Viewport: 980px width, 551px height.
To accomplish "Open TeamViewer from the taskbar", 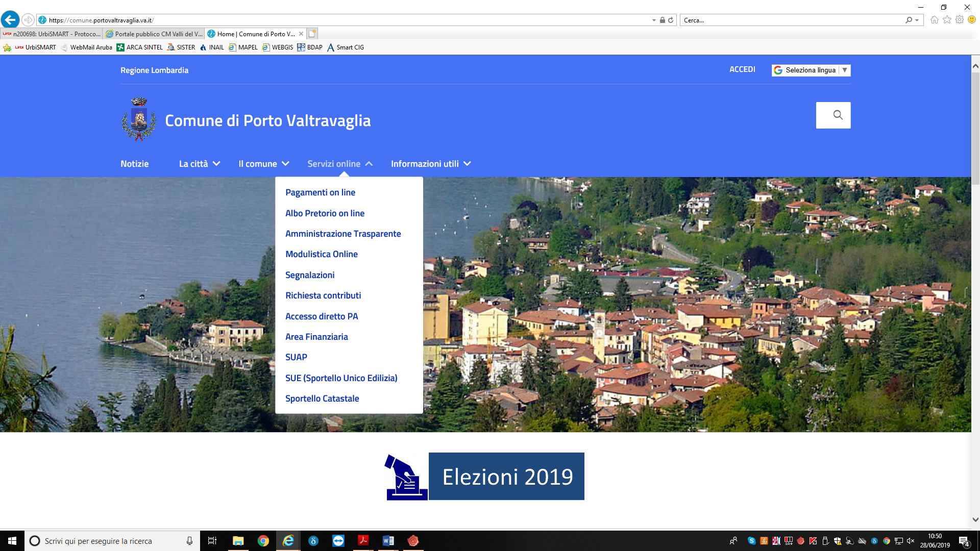I will coord(338,541).
